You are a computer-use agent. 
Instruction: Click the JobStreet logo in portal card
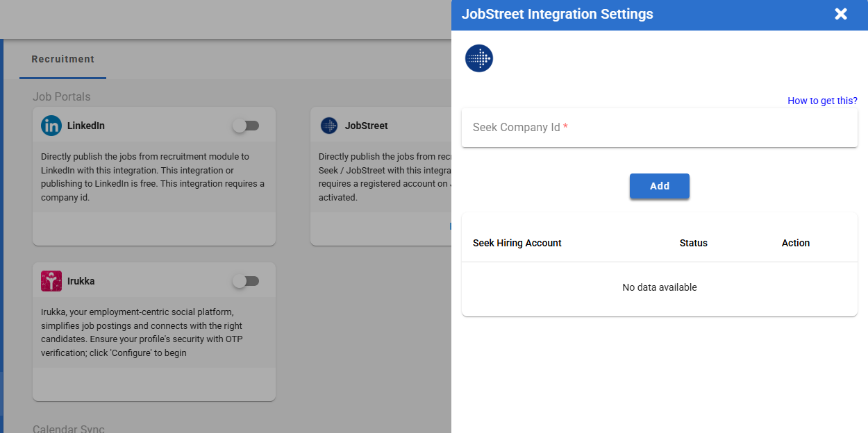coord(328,126)
